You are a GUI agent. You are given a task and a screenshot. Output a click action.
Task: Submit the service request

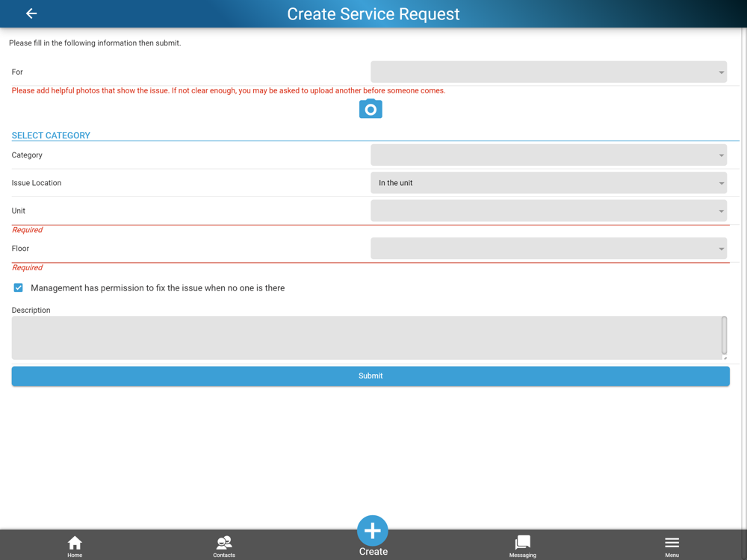point(371,376)
